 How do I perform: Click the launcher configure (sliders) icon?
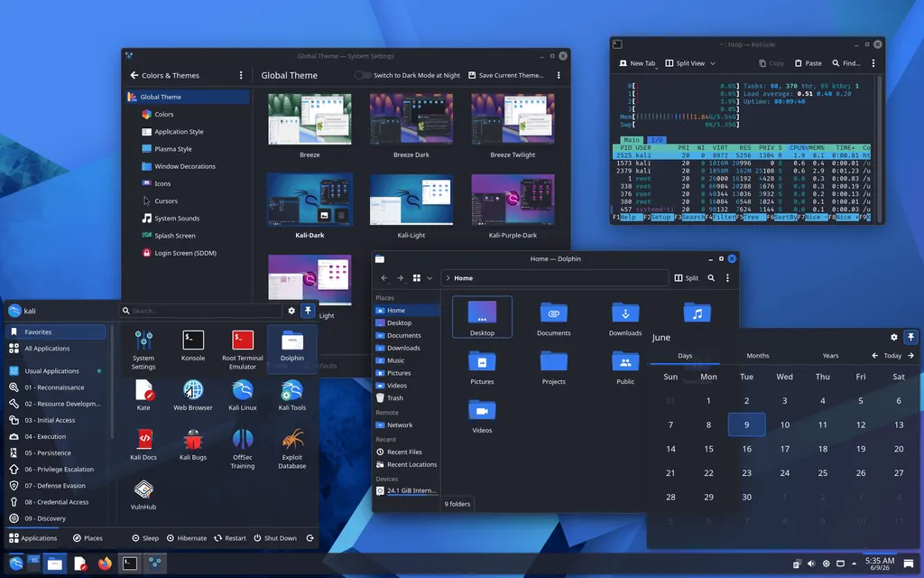(291, 311)
